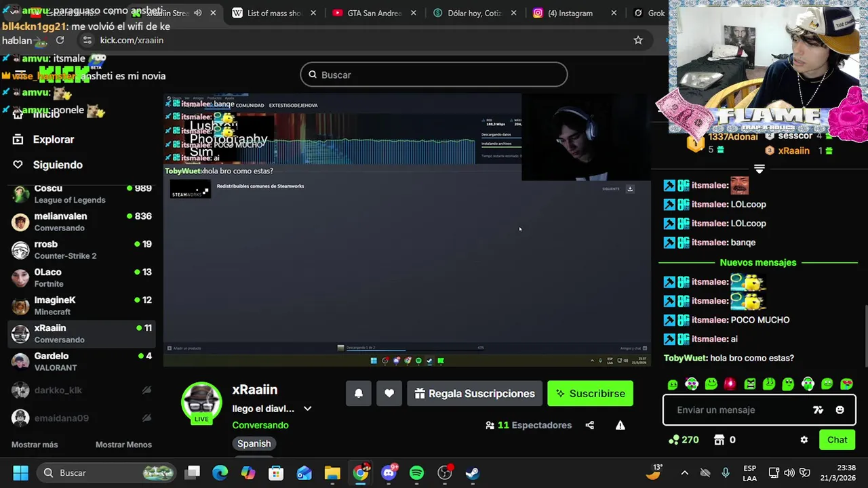
Task: Open chat settings gear
Action: coord(804,440)
